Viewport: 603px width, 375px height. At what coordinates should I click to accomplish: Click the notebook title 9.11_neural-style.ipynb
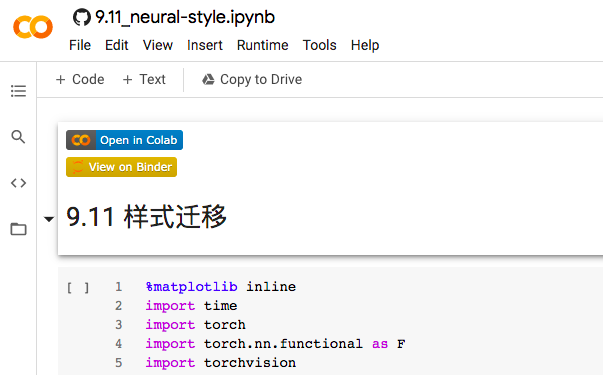185,17
